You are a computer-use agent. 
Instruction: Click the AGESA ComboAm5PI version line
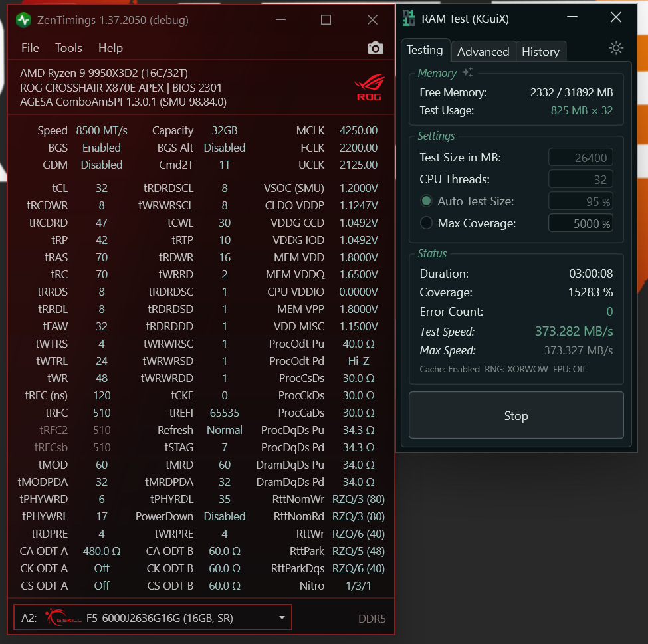(123, 102)
